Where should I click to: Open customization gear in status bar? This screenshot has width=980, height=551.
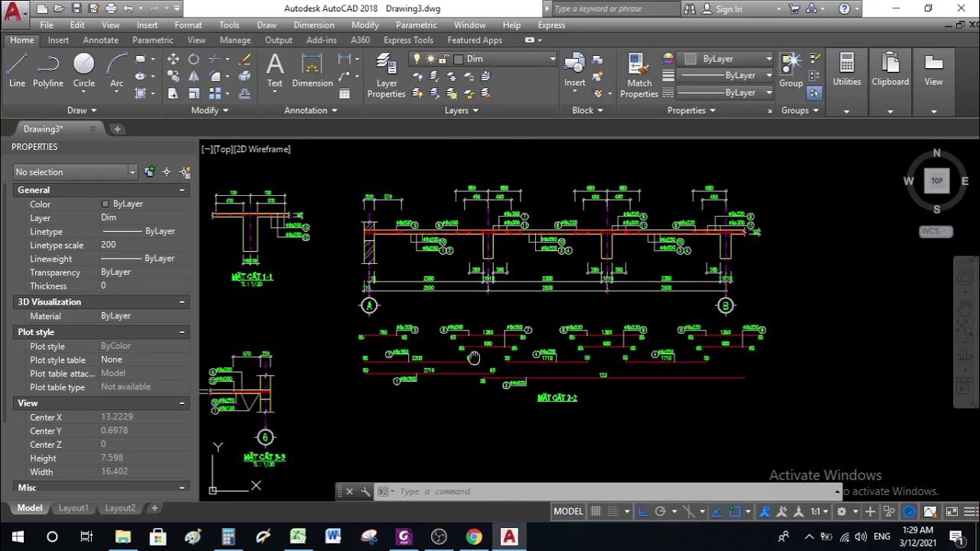tap(841, 511)
